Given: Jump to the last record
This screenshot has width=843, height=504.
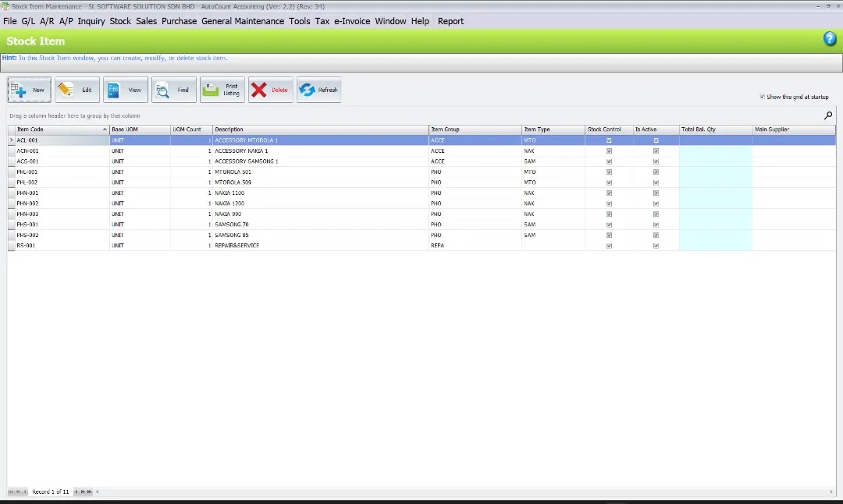Looking at the screenshot, I should pyautogui.click(x=88, y=492).
